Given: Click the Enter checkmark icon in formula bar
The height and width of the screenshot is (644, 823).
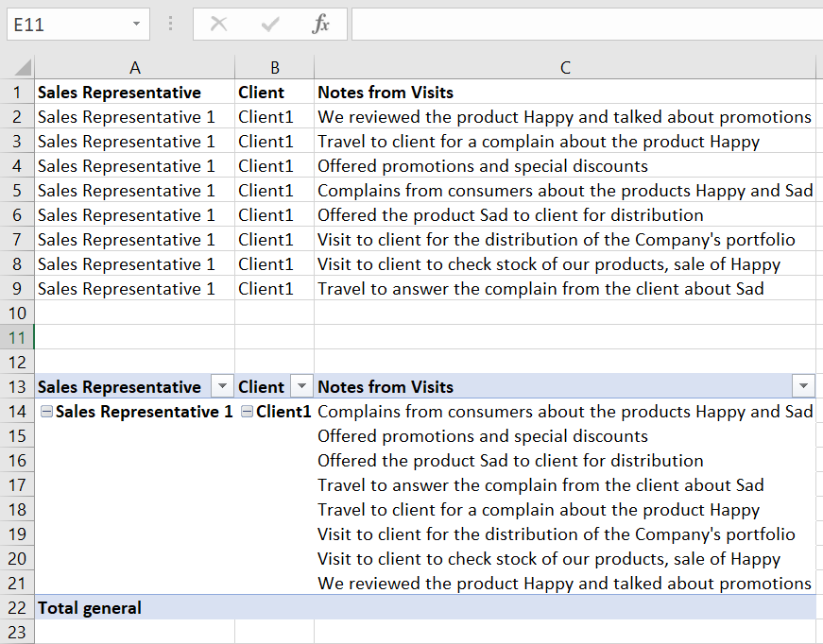Looking at the screenshot, I should click(x=270, y=25).
